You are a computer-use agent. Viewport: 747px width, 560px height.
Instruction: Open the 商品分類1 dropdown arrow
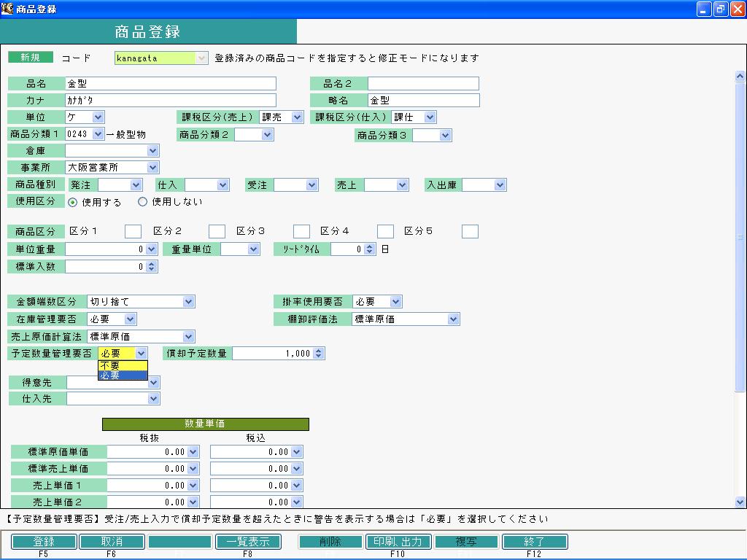pos(98,134)
